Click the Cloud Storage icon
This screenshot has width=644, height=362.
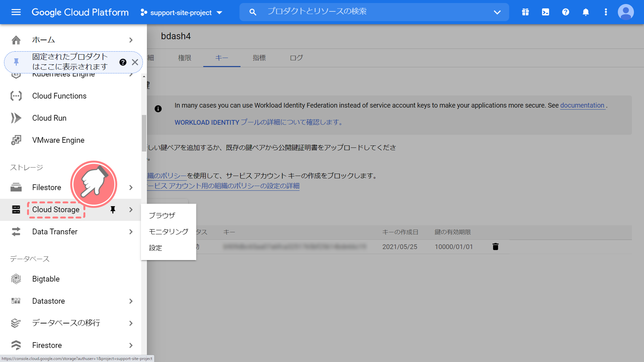pos(16,209)
